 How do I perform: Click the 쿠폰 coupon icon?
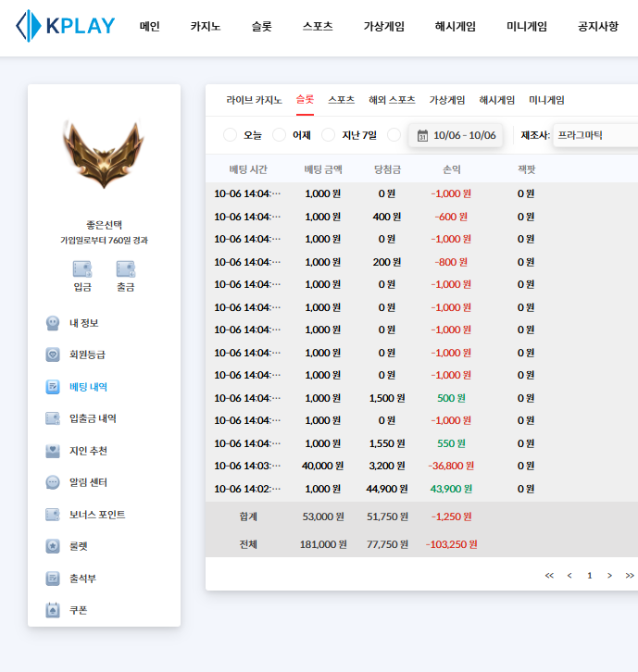[x=53, y=610]
